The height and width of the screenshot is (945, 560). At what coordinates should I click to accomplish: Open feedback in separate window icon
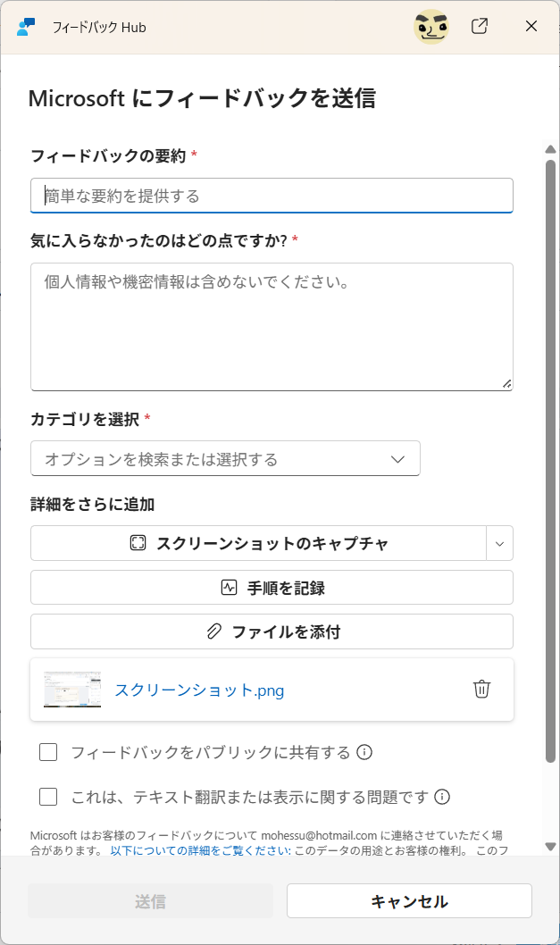pyautogui.click(x=480, y=26)
